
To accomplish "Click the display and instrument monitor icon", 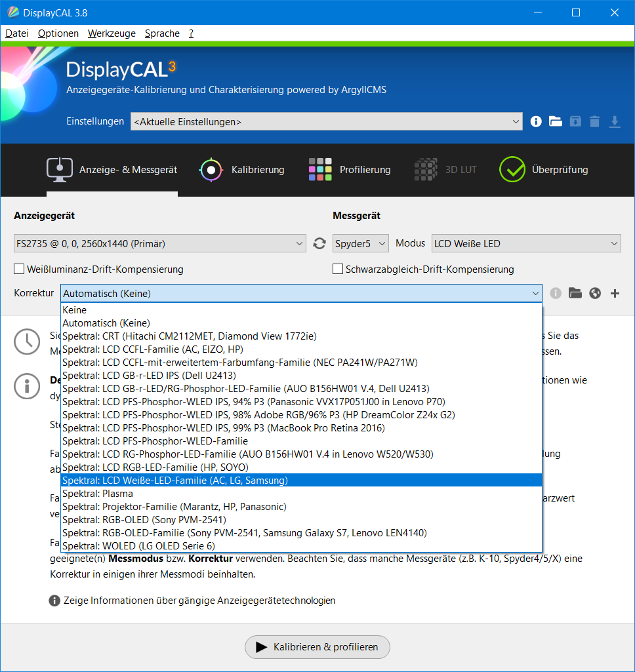I will (60, 170).
